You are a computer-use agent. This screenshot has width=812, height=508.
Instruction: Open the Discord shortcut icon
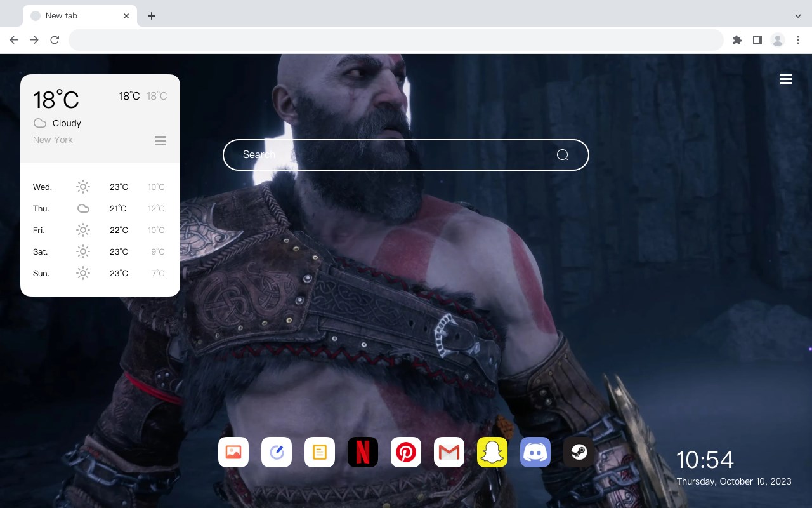coord(535,452)
